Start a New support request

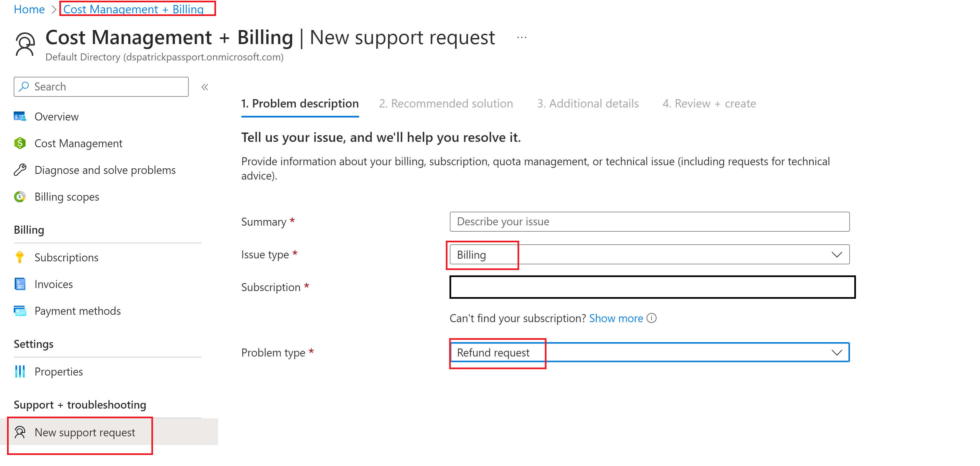pyautogui.click(x=85, y=432)
